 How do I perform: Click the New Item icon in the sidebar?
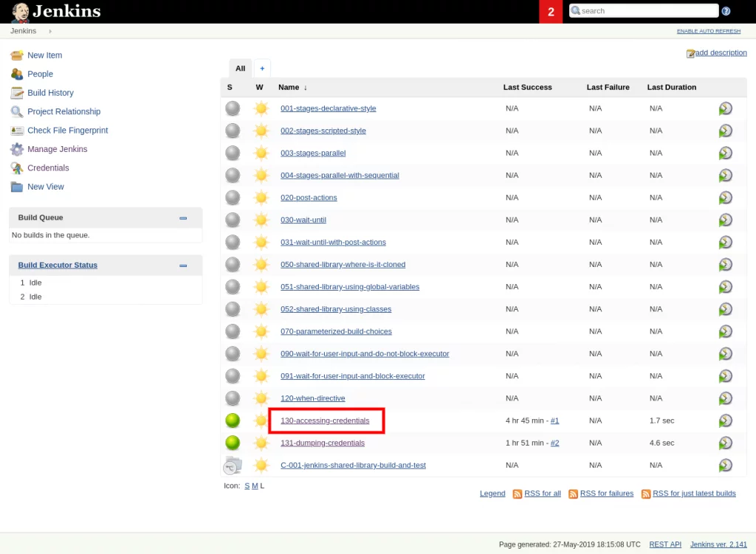[17, 55]
